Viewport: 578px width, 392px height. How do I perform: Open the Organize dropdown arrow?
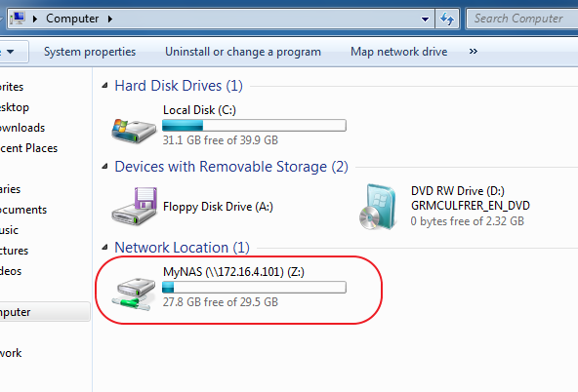11,52
